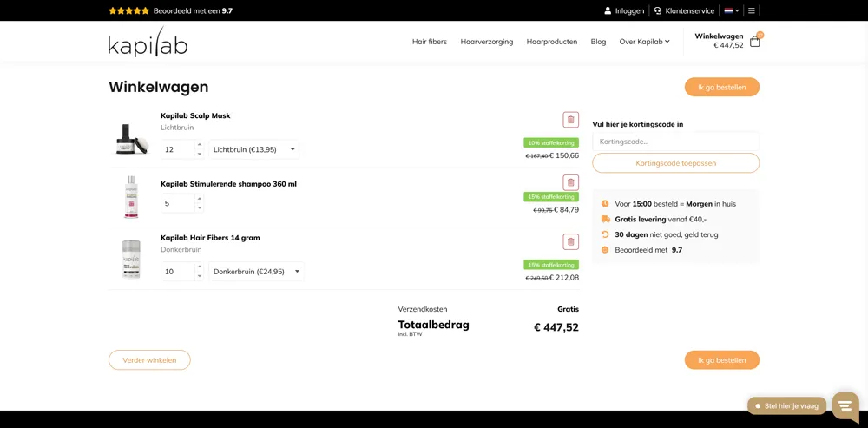Decrease Scalp Mask quantity with down arrow
868x428 pixels.
coord(200,154)
